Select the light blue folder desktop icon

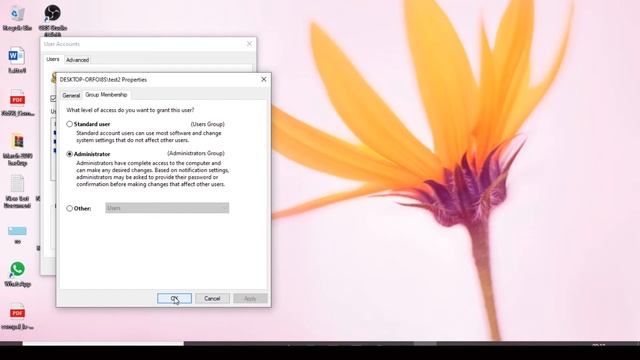click(17, 235)
